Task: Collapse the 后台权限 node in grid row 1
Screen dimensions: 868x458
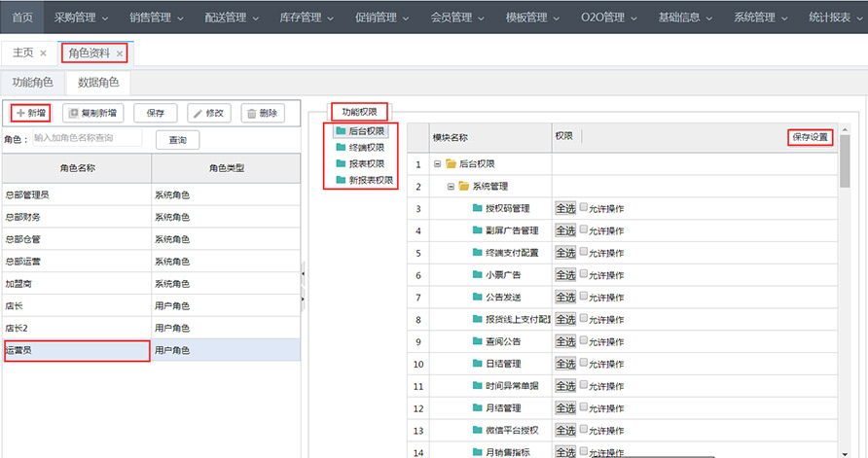Action: point(437,163)
